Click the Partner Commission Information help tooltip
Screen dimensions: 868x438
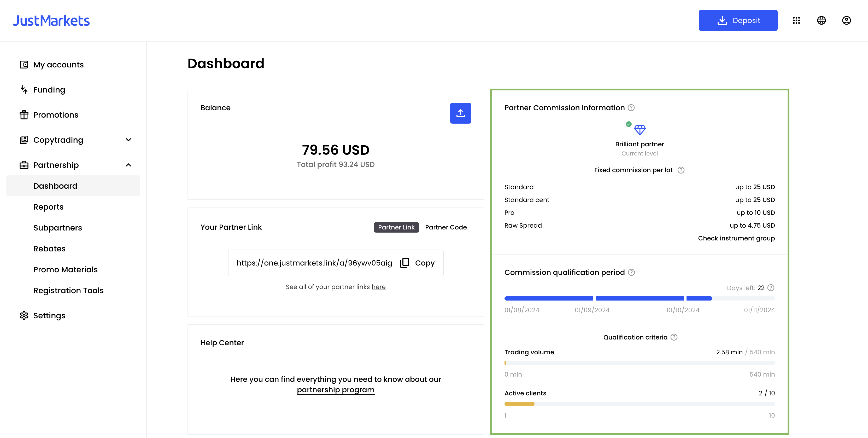(x=631, y=108)
